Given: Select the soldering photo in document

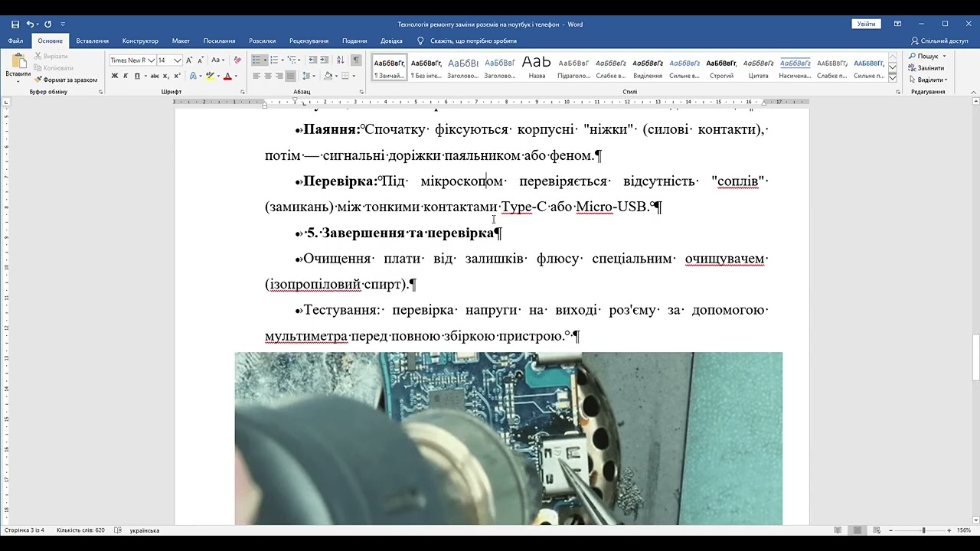Looking at the screenshot, I should point(508,439).
